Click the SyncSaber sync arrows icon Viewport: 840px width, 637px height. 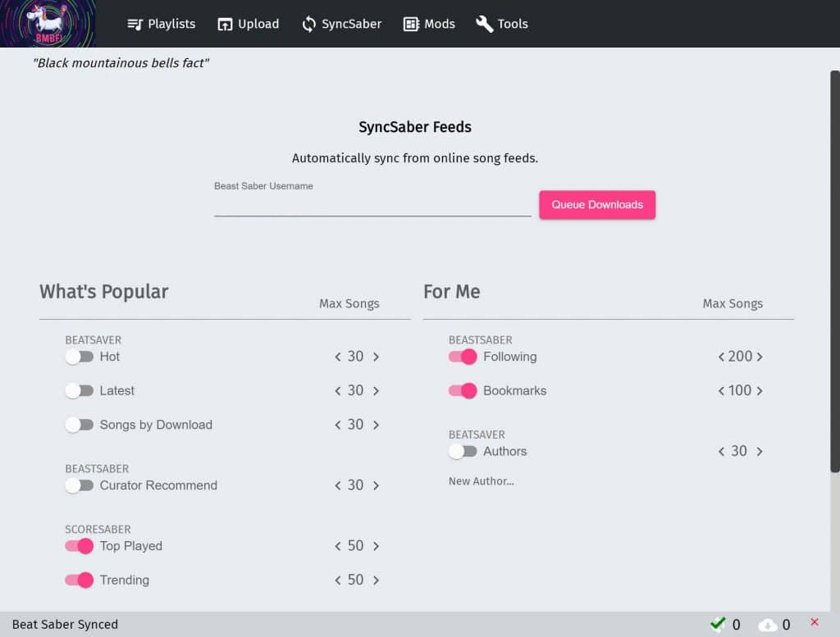tap(309, 24)
